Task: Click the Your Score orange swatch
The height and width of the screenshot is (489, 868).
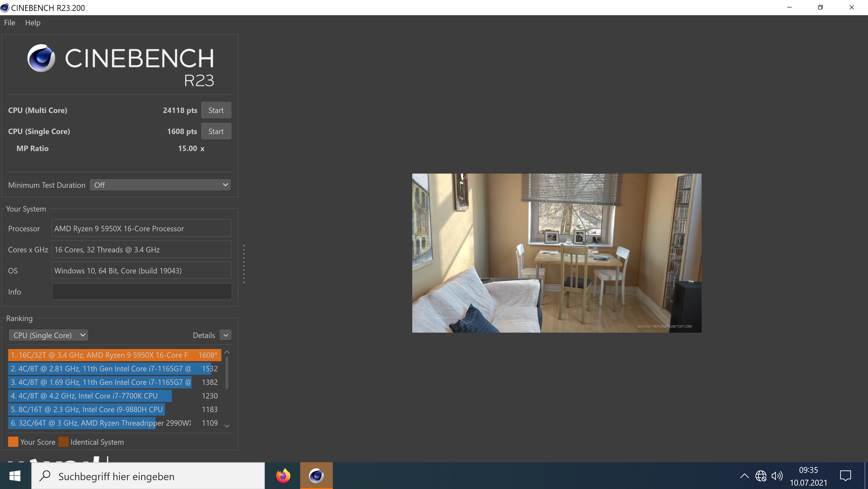Action: pyautogui.click(x=13, y=442)
